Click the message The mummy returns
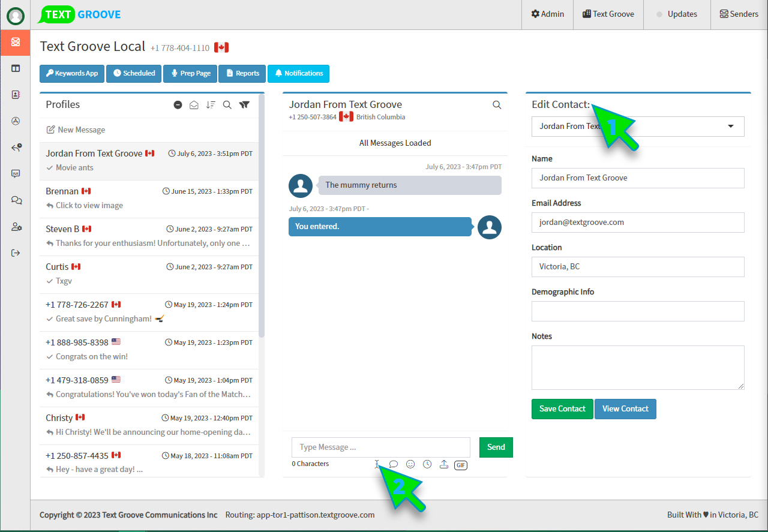This screenshot has width=768, height=532. click(x=410, y=185)
